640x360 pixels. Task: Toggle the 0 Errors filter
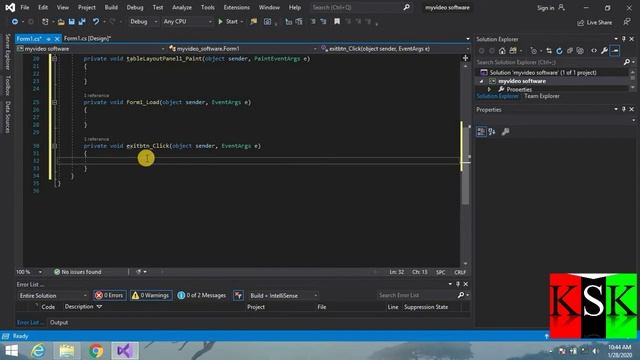pyautogui.click(x=109, y=295)
